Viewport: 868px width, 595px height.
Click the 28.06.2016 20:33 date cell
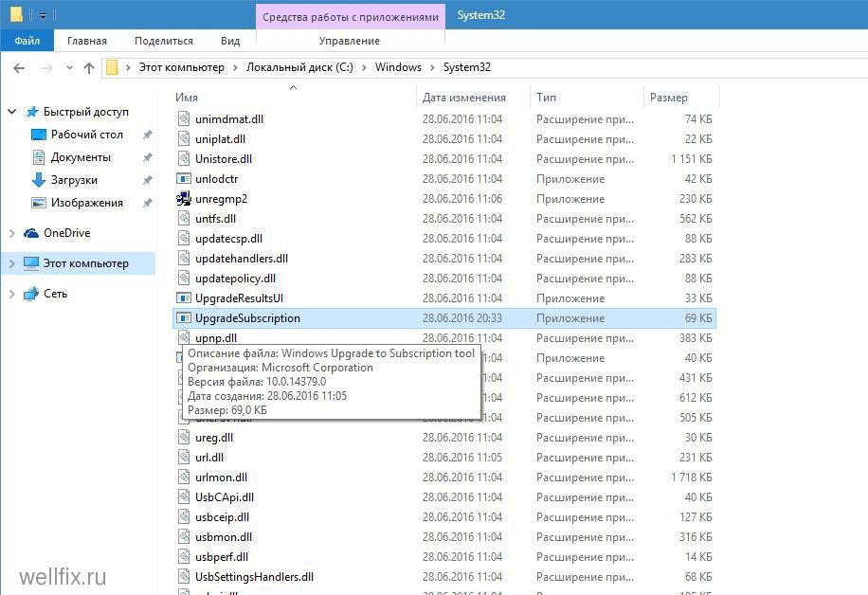tap(462, 318)
